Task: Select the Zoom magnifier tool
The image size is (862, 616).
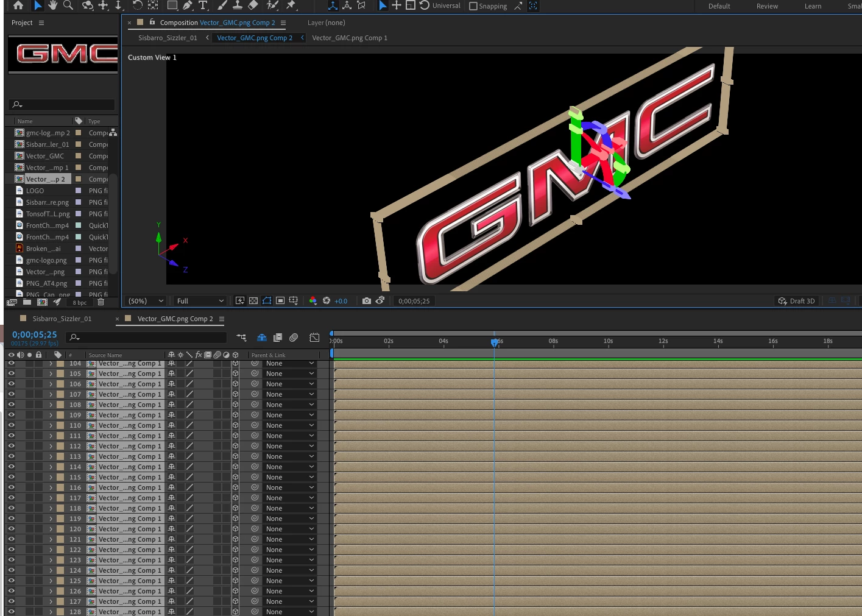Action: click(x=68, y=5)
